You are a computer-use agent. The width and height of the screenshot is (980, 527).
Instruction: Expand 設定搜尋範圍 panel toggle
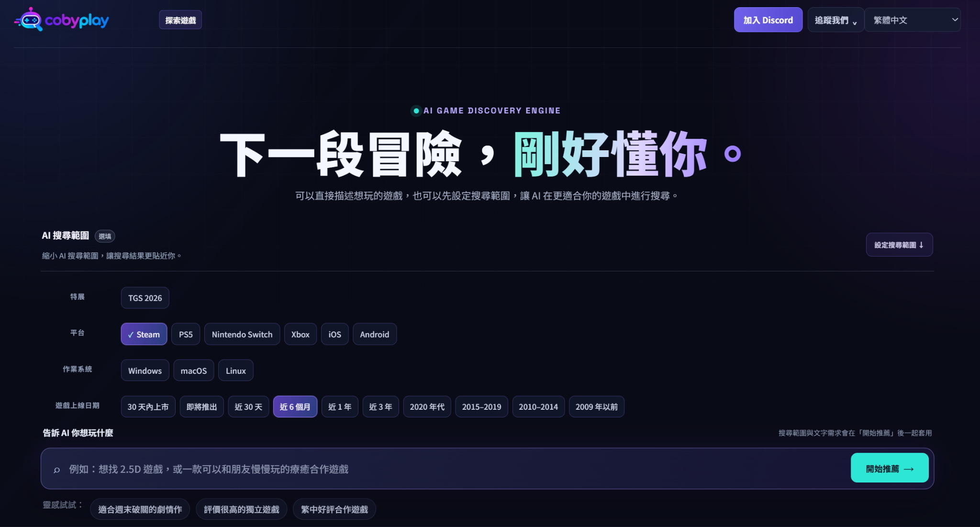[x=899, y=245]
